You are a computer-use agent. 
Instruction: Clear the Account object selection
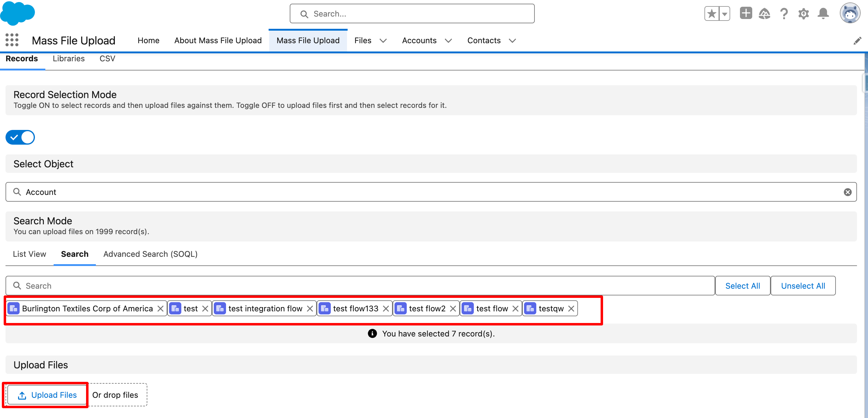pos(847,192)
